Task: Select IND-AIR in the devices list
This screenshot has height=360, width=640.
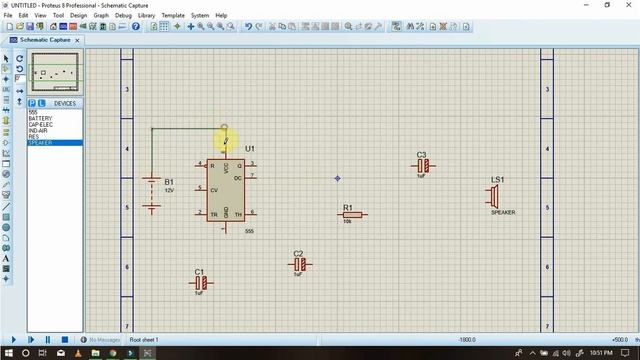Action: pyautogui.click(x=55, y=131)
